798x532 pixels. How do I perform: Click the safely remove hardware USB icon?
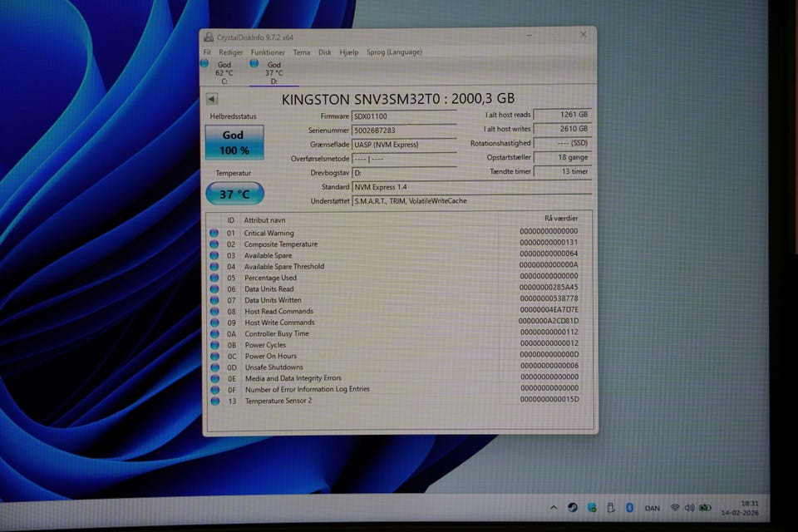coord(610,507)
